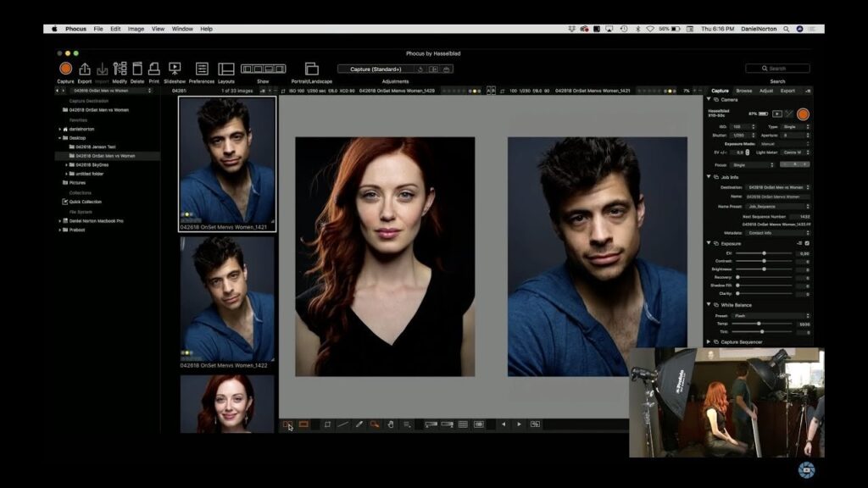
Task: Collapse the Exposure section
Action: tap(709, 243)
